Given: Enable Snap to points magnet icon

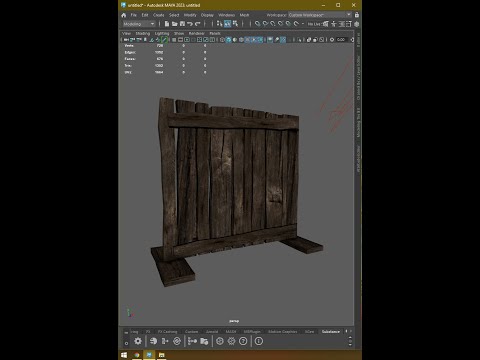Looking at the screenshot, I should point(273,24).
